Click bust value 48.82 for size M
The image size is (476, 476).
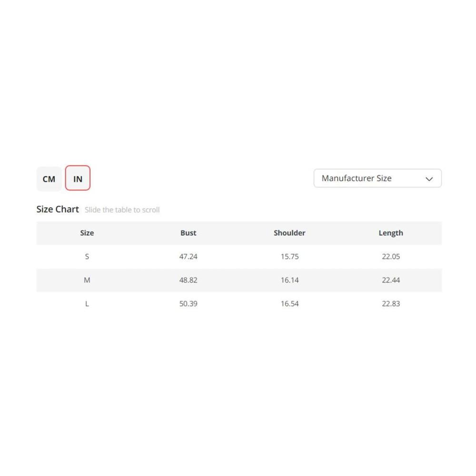[188, 280]
